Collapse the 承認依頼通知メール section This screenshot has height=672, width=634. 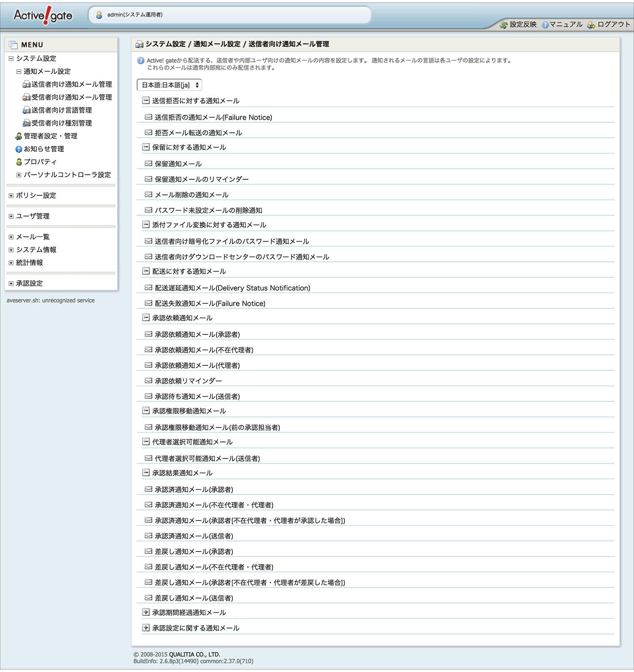pyautogui.click(x=146, y=317)
